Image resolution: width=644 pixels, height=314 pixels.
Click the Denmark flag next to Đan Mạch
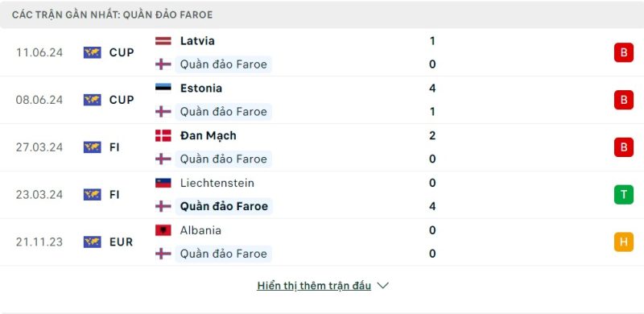[x=163, y=135]
